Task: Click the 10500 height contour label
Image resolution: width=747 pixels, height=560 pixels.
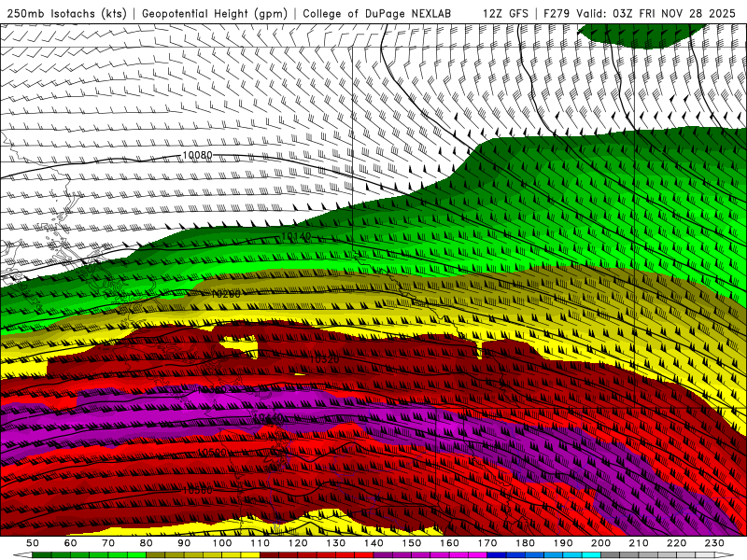Action: coord(212,452)
